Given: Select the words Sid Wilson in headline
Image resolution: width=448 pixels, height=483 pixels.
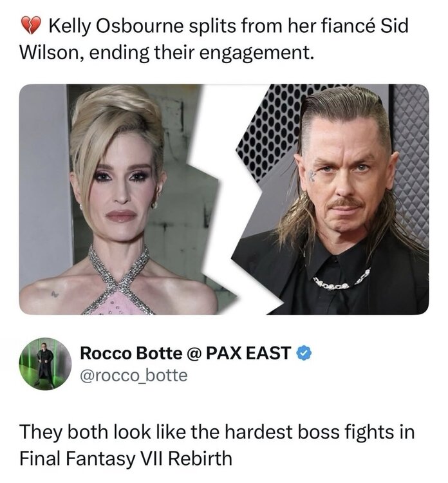Looking at the screenshot, I should tap(214, 39).
